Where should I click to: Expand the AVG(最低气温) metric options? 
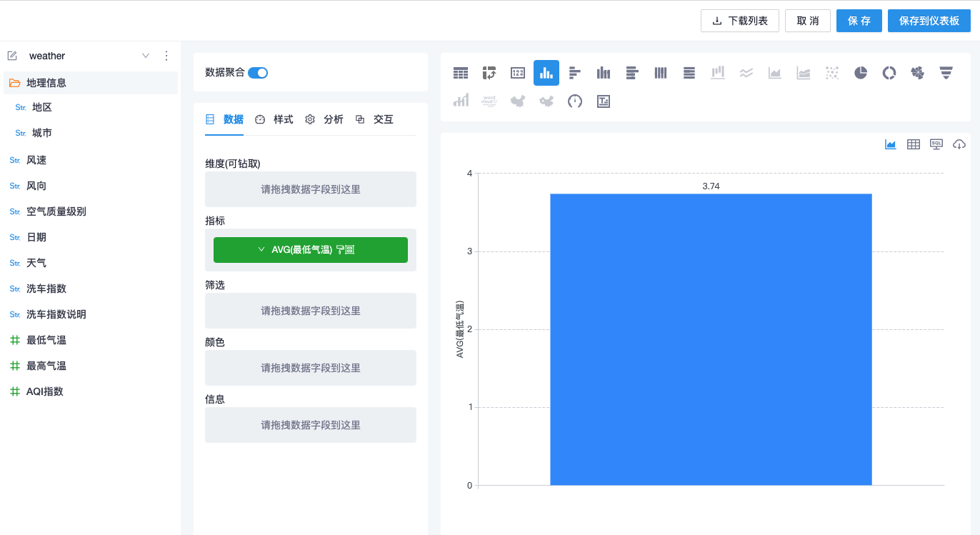(x=261, y=250)
